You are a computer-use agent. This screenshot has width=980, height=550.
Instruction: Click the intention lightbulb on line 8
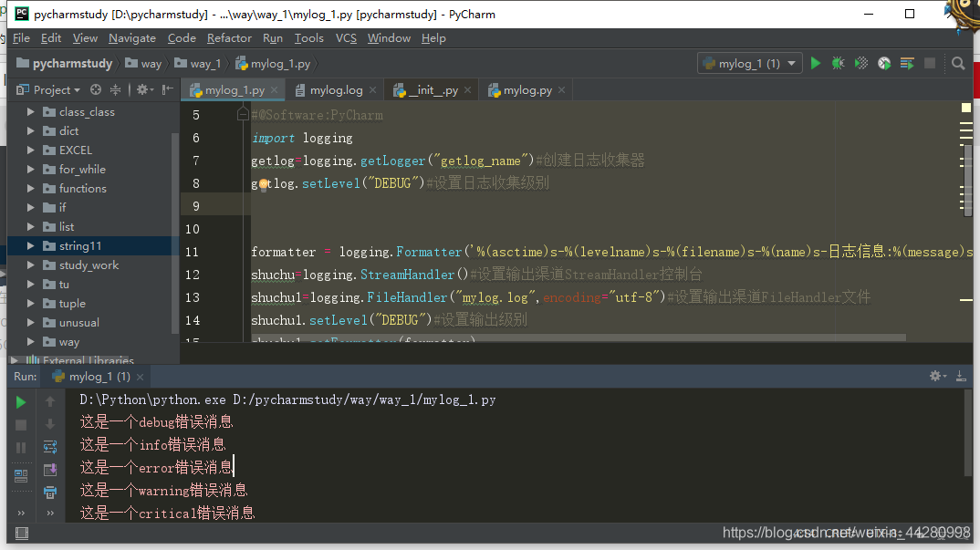point(263,183)
